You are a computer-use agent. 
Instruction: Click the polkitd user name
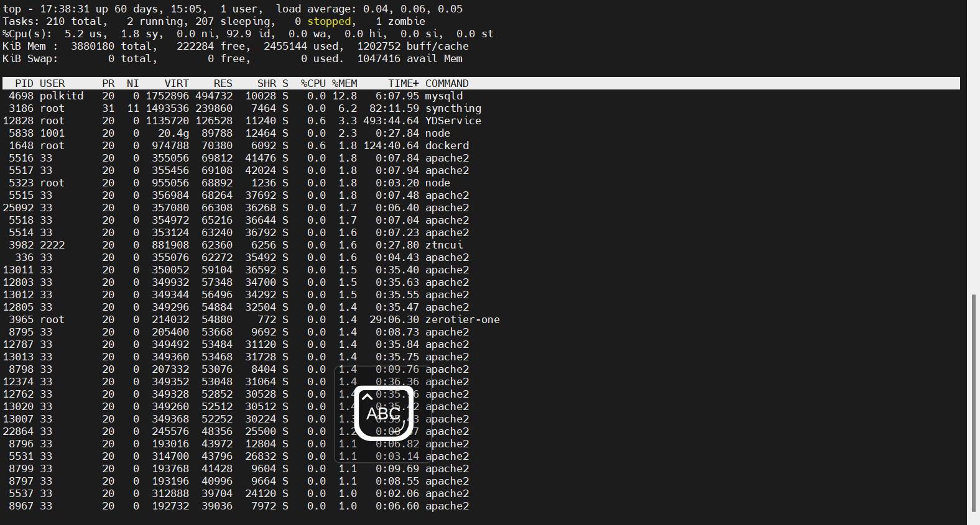[62, 96]
